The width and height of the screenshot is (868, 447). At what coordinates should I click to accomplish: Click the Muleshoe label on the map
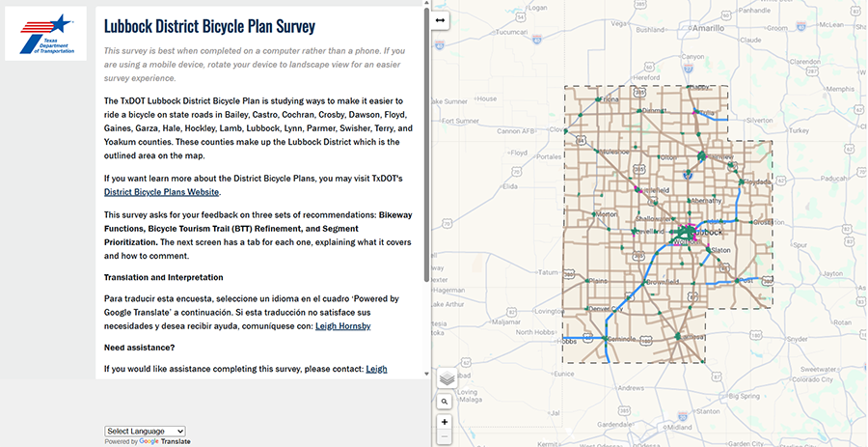[x=614, y=152]
